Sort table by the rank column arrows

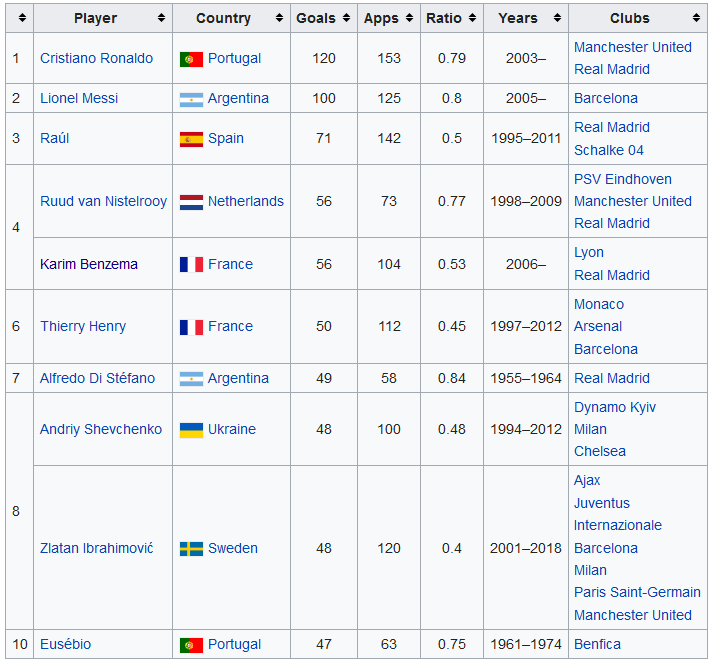22,18
